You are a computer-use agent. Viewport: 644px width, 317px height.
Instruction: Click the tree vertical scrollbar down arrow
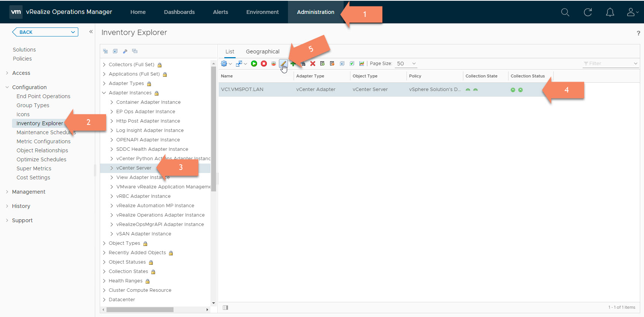click(x=213, y=303)
